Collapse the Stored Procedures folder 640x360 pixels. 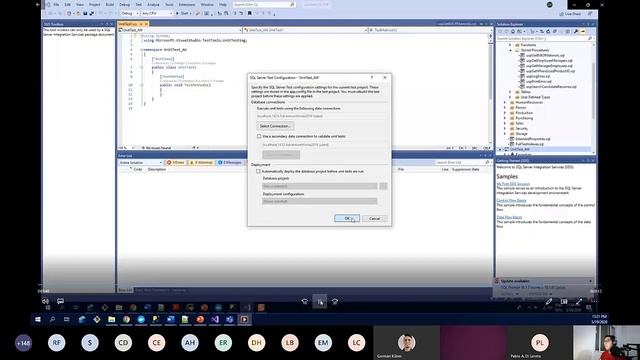point(511,50)
